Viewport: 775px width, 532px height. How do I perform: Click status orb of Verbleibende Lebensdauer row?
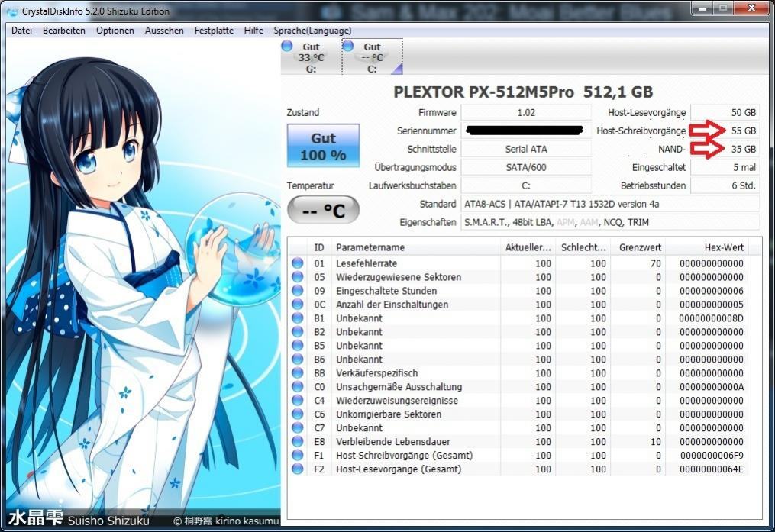coord(298,442)
